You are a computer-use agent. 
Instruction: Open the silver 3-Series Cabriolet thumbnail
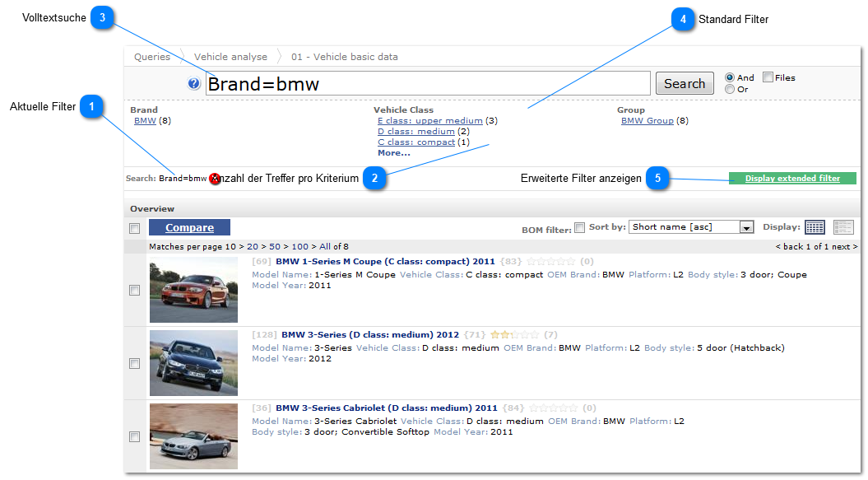click(x=193, y=436)
